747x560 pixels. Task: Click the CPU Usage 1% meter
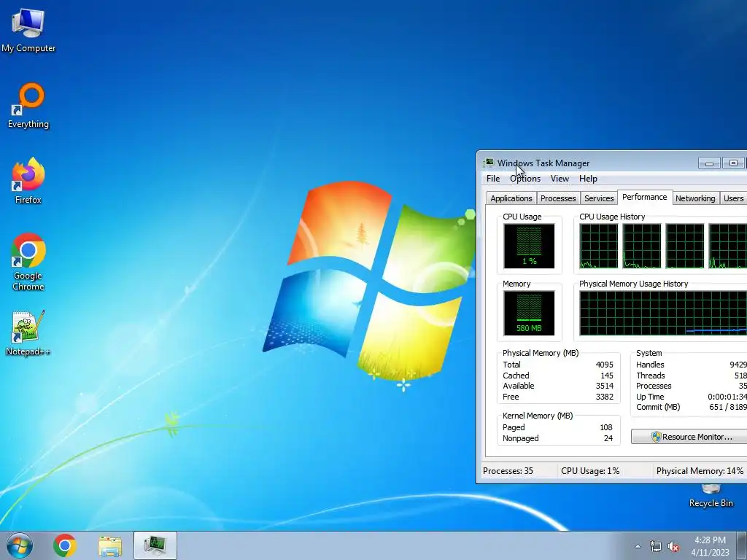point(529,246)
